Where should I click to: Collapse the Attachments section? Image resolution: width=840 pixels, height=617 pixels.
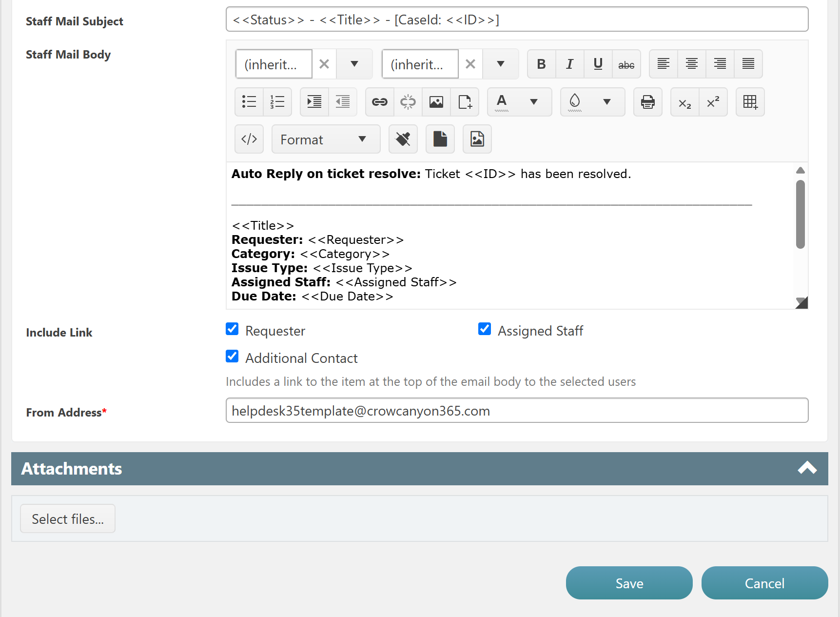click(x=807, y=468)
